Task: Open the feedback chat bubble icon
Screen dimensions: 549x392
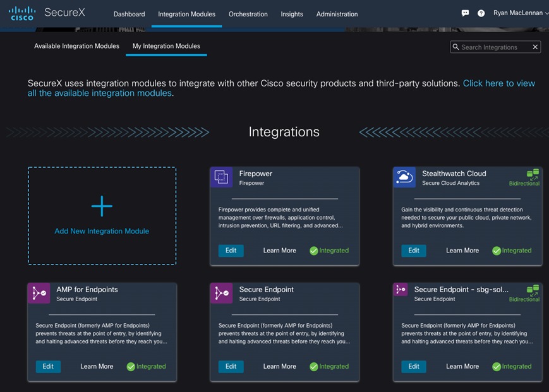Action: tap(465, 13)
